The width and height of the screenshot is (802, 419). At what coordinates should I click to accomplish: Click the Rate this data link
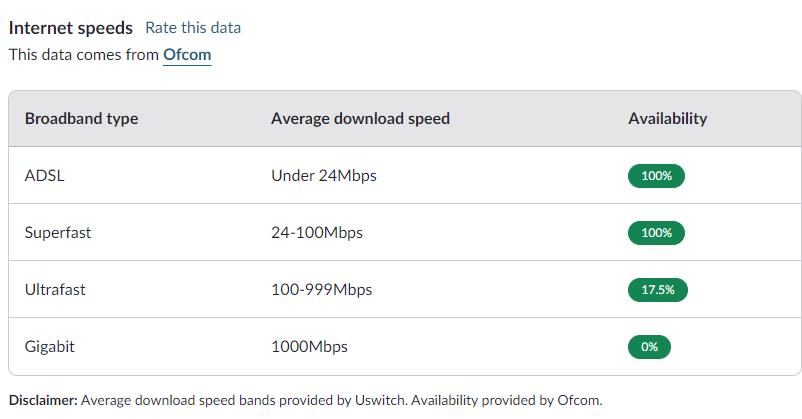(x=192, y=28)
